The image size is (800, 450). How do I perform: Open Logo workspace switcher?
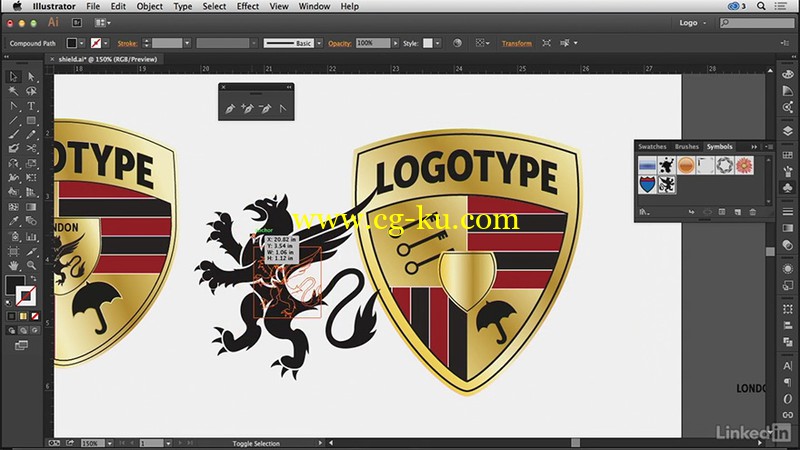point(693,22)
